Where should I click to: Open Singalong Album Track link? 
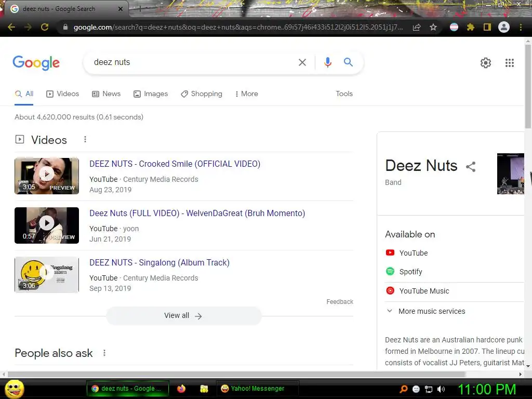click(159, 262)
